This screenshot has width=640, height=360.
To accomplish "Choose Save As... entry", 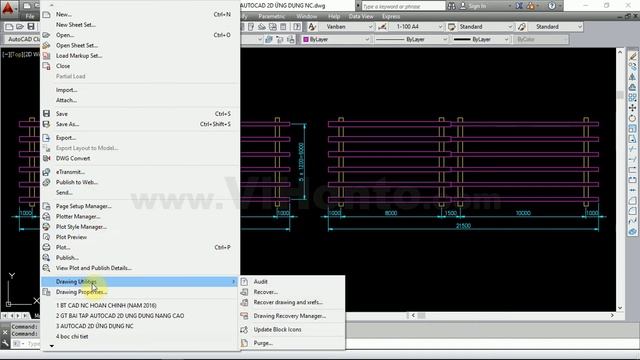I will 139,124.
